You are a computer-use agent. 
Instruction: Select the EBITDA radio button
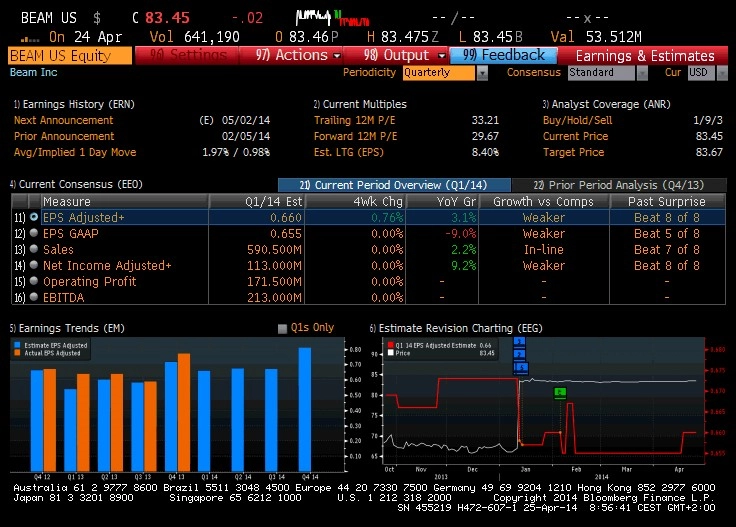pos(34,297)
